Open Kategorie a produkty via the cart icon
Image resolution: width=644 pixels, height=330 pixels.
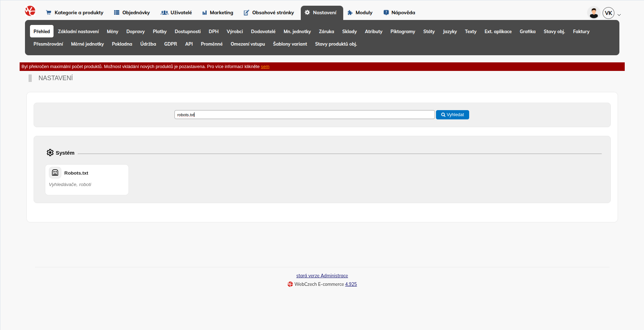[x=49, y=12]
